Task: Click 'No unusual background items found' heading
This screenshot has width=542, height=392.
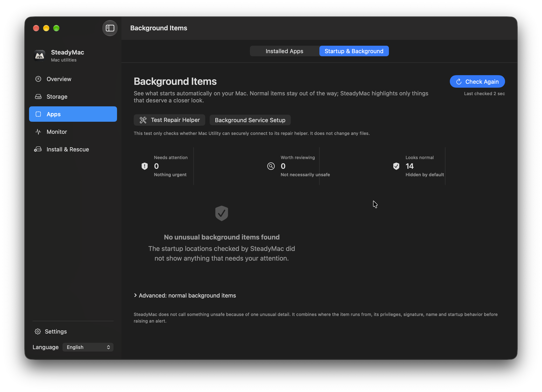Action: (222, 237)
